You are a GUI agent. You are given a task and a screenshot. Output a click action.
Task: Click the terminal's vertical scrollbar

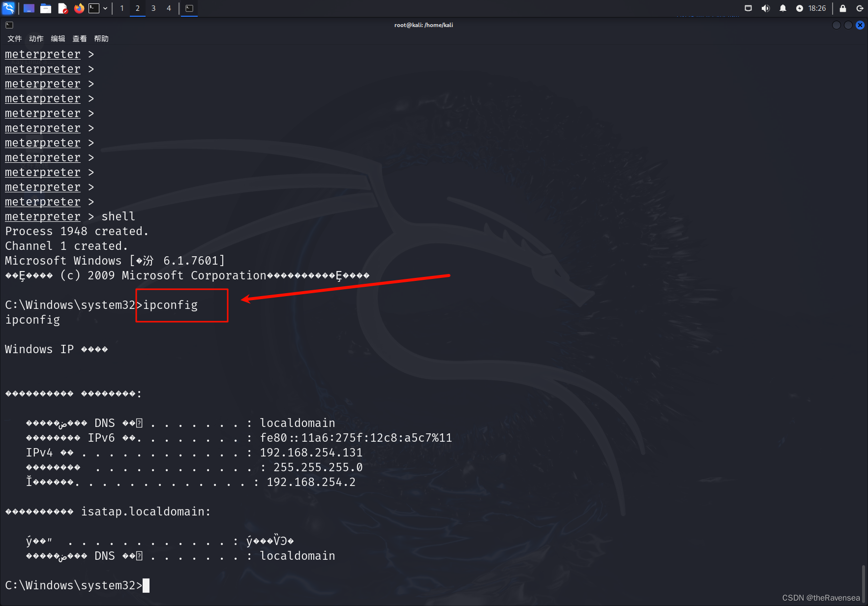point(864,583)
